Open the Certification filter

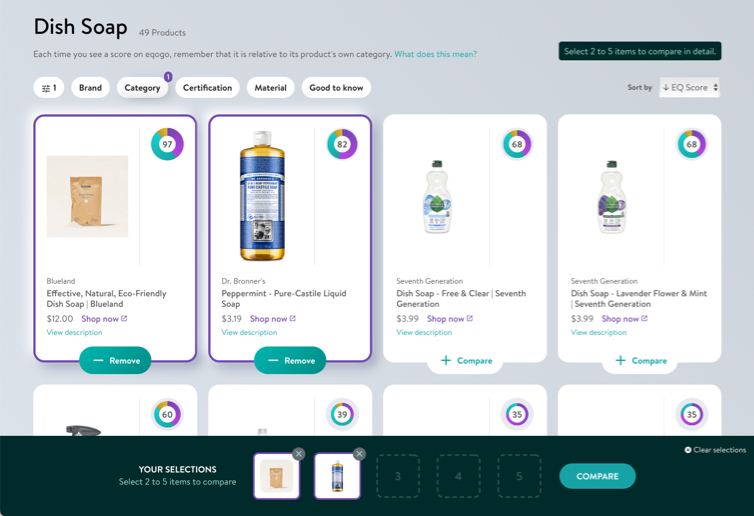point(207,88)
